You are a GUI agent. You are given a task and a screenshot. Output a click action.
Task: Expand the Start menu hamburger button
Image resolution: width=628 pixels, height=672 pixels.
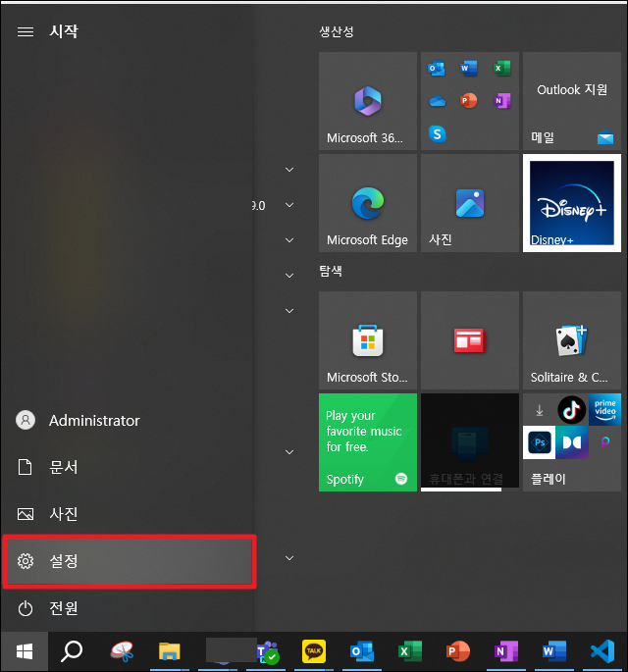pyautogui.click(x=26, y=31)
